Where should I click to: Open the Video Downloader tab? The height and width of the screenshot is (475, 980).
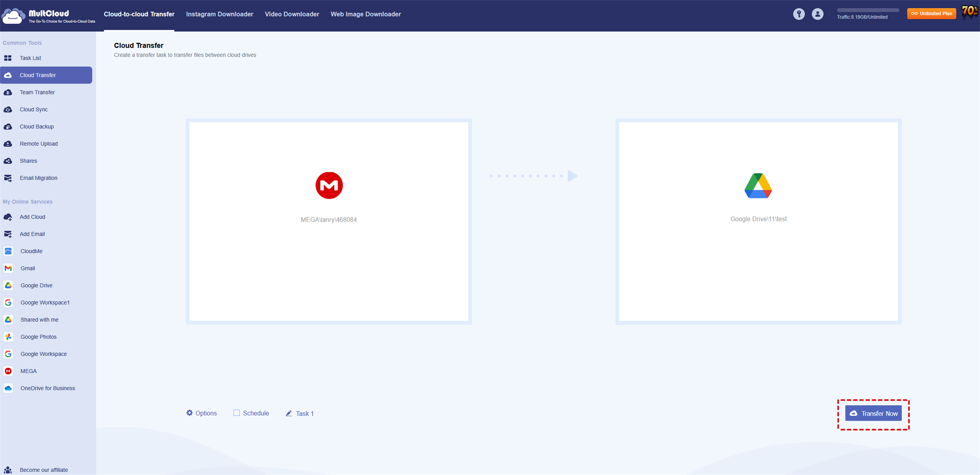coord(292,14)
